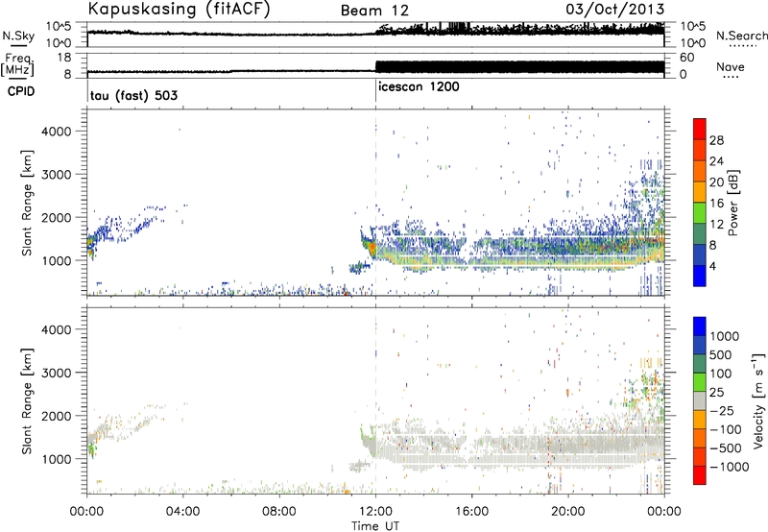Viewport: 768px width, 532px height.
Task: Pick the bright blue top Velocity colorbar segment
Action: coord(700,326)
